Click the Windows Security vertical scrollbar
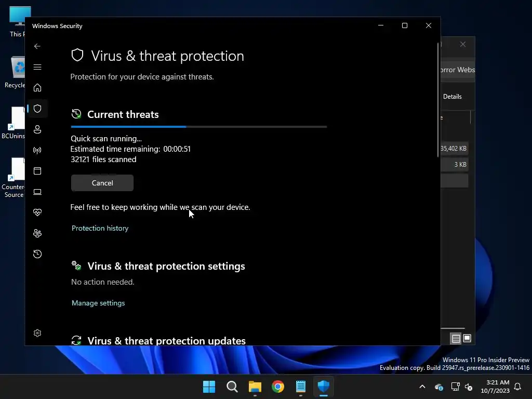The image size is (532, 399). pyautogui.click(x=438, y=100)
